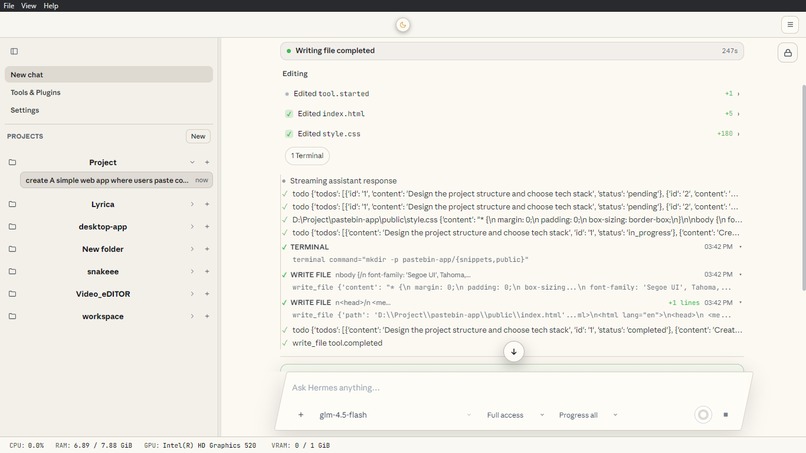Viewport: 806px width, 453px height.
Task: Click the PROJECTS section heading
Action: pos(25,136)
